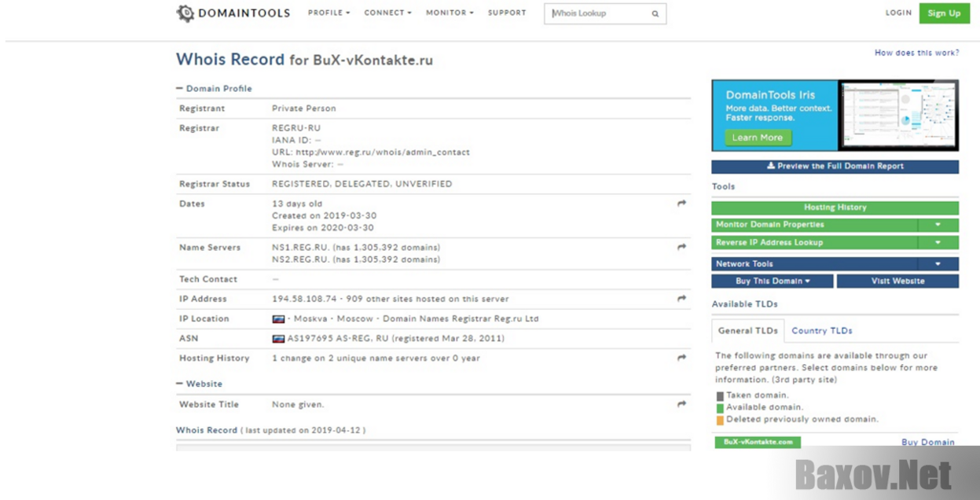The image size is (980, 500).
Task: Click orange Deleted previously owned legend swatch
Action: tap(720, 420)
